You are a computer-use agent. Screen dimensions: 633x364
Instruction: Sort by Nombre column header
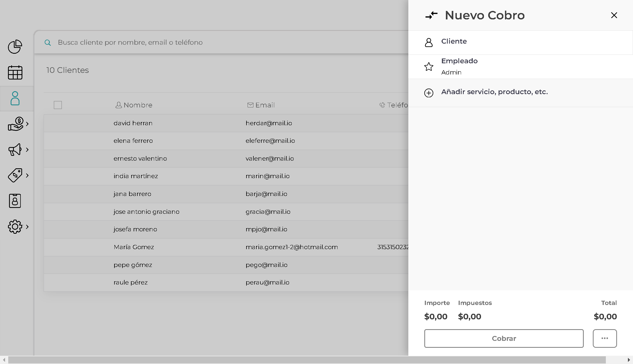click(134, 105)
